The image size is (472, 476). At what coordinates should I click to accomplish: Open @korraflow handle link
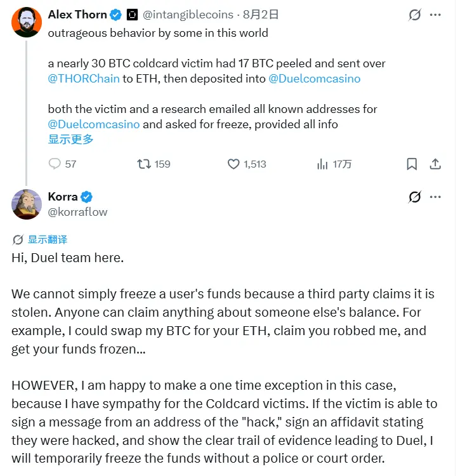pyautogui.click(x=77, y=212)
